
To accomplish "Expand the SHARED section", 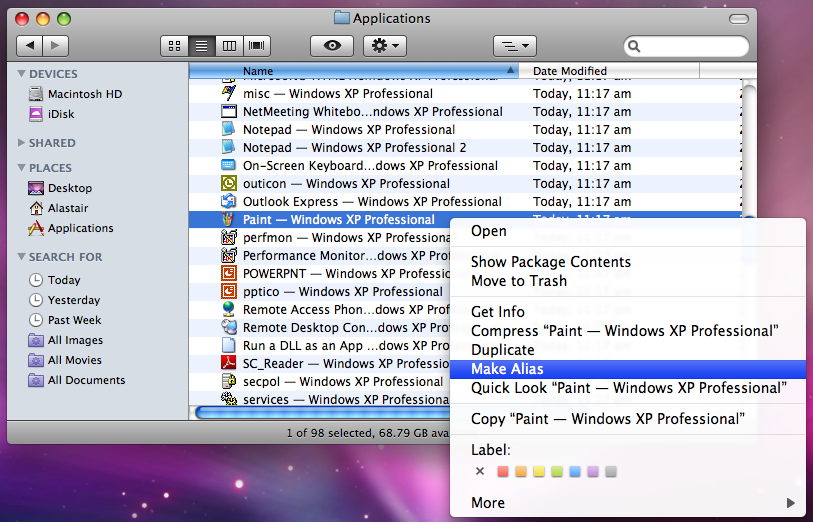I will tap(21, 143).
